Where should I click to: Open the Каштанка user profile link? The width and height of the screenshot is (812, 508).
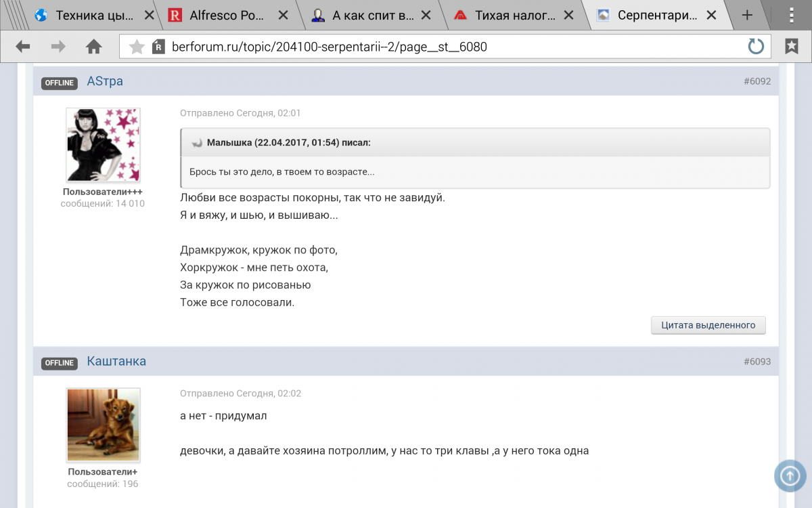click(x=116, y=362)
